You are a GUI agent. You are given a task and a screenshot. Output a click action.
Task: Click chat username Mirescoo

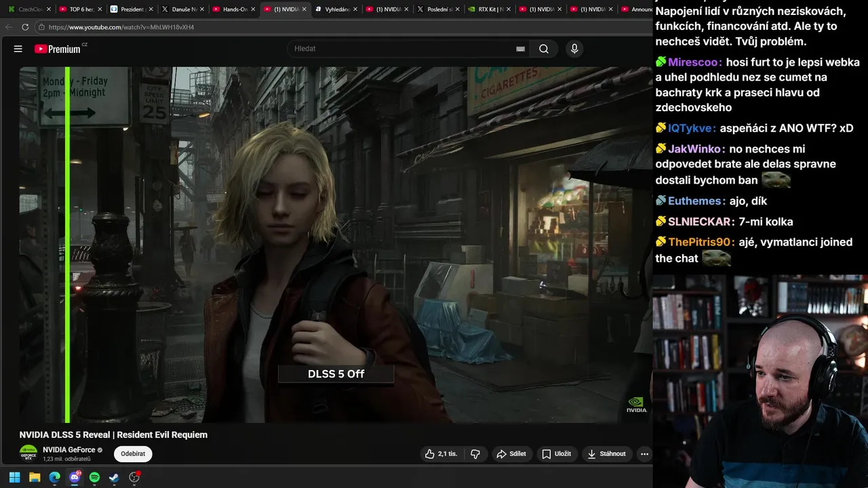pyautogui.click(x=694, y=62)
